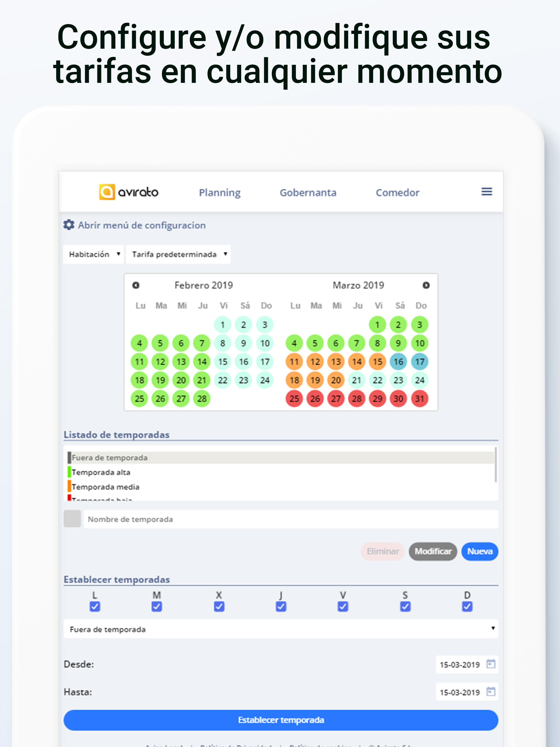Toggle the X (Wednesday) checkbox

pos(219,606)
